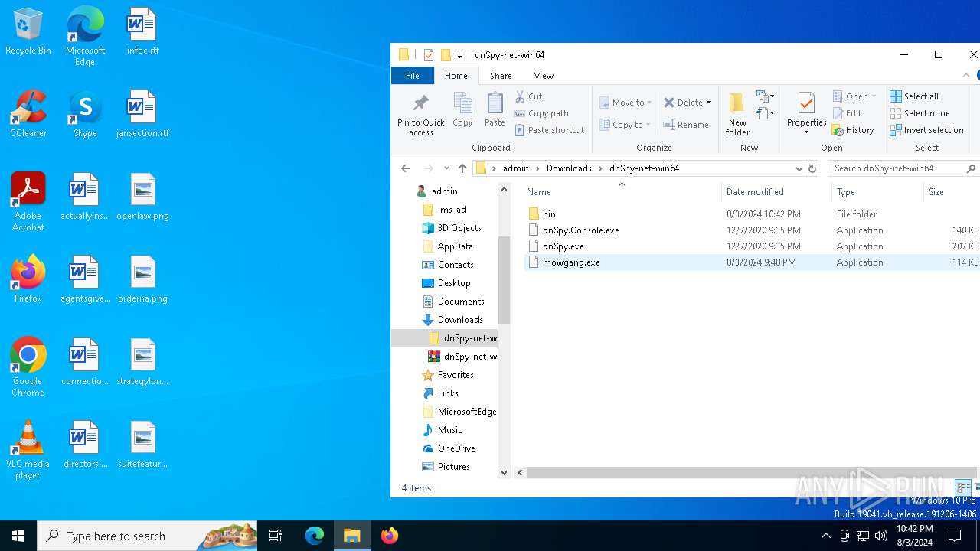The height and width of the screenshot is (551, 980).
Task: Open Google Chrome desktop shortcut
Action: pos(28,367)
